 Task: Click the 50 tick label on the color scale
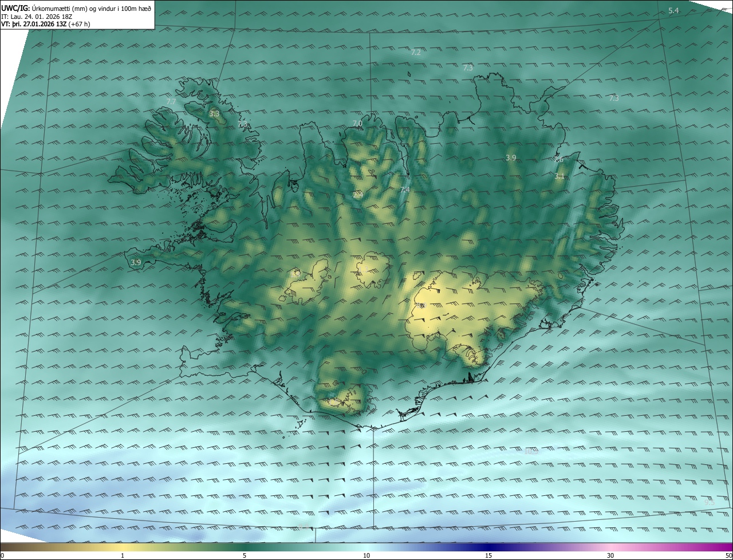point(728,555)
